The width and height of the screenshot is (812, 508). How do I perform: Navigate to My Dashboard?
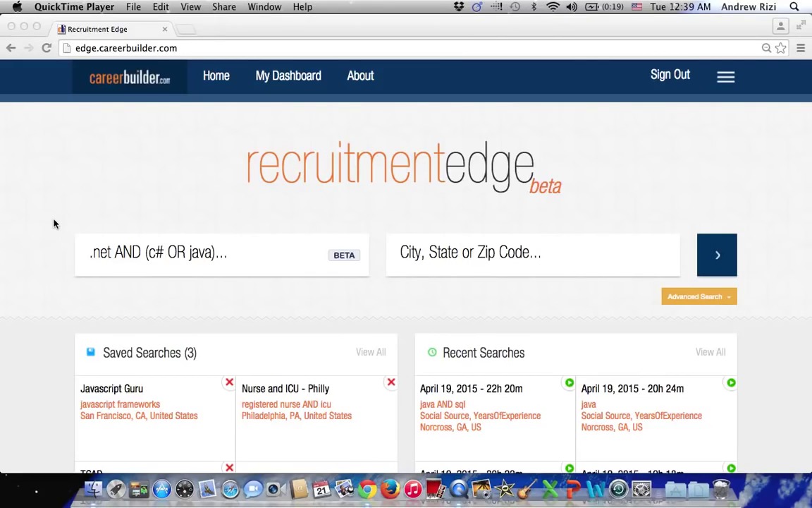click(x=288, y=75)
